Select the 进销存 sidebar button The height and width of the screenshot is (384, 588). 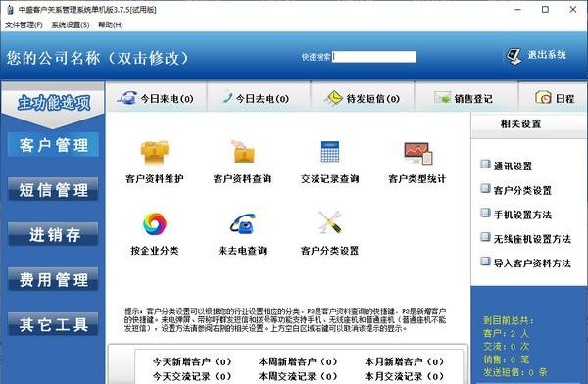[x=53, y=235]
